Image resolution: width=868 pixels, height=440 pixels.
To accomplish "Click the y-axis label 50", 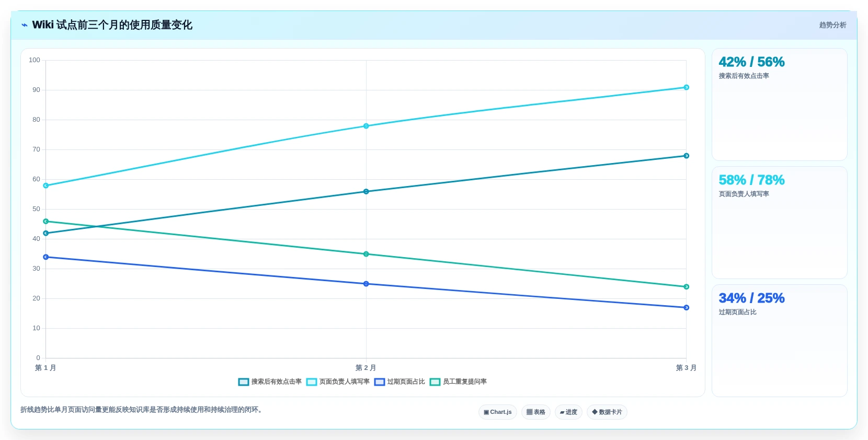I will (36, 209).
